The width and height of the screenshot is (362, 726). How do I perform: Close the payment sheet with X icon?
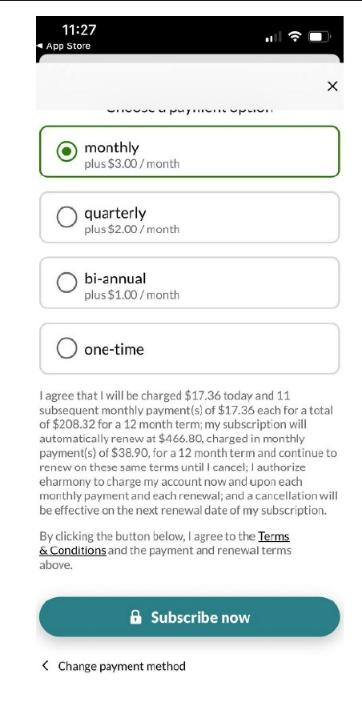tap(332, 86)
